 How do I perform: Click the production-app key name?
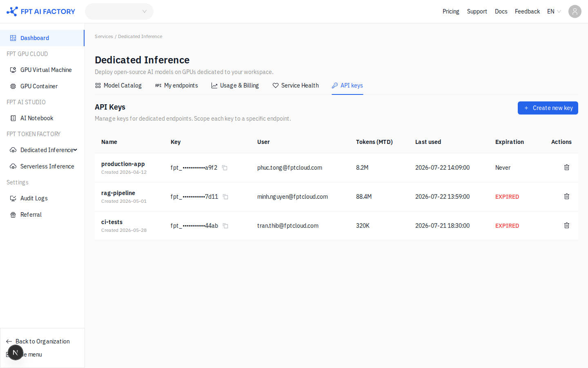pos(123,164)
